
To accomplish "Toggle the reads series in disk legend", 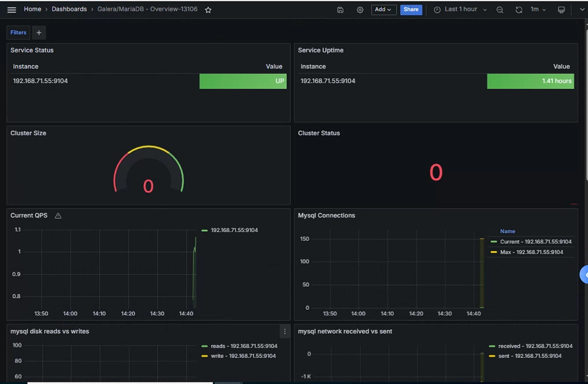I will point(244,346).
